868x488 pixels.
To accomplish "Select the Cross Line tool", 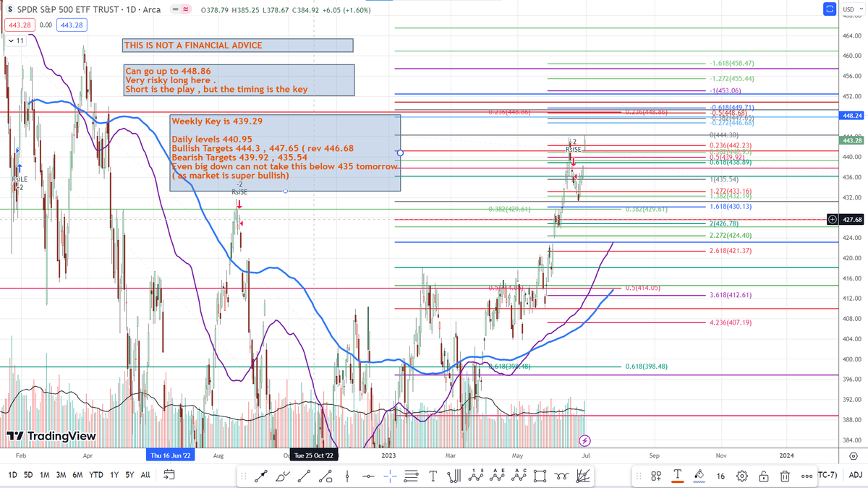I will click(x=390, y=476).
